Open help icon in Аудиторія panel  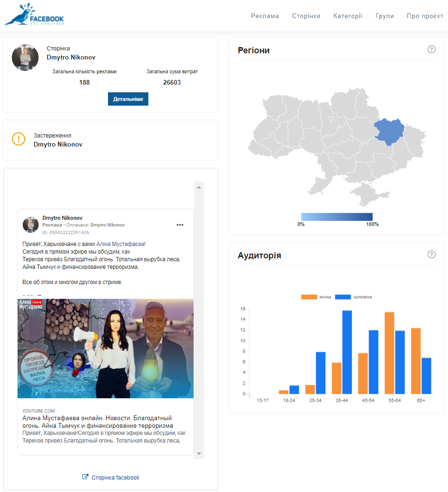tap(431, 255)
